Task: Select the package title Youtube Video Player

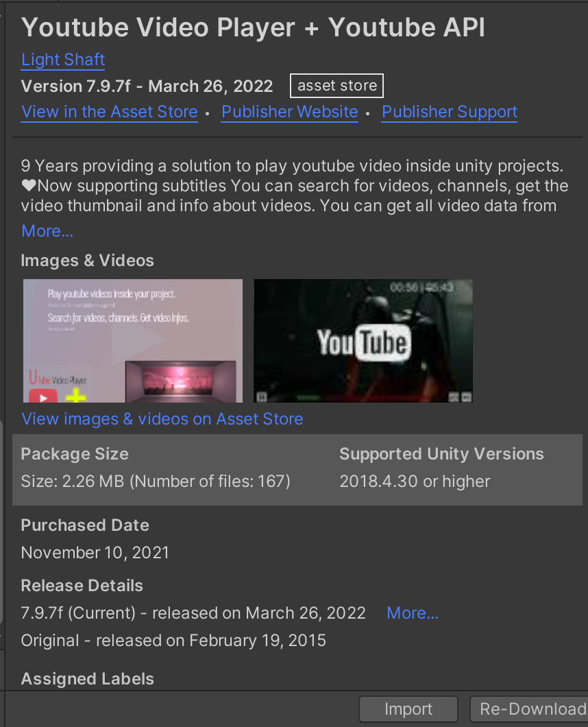Action: pos(253,28)
